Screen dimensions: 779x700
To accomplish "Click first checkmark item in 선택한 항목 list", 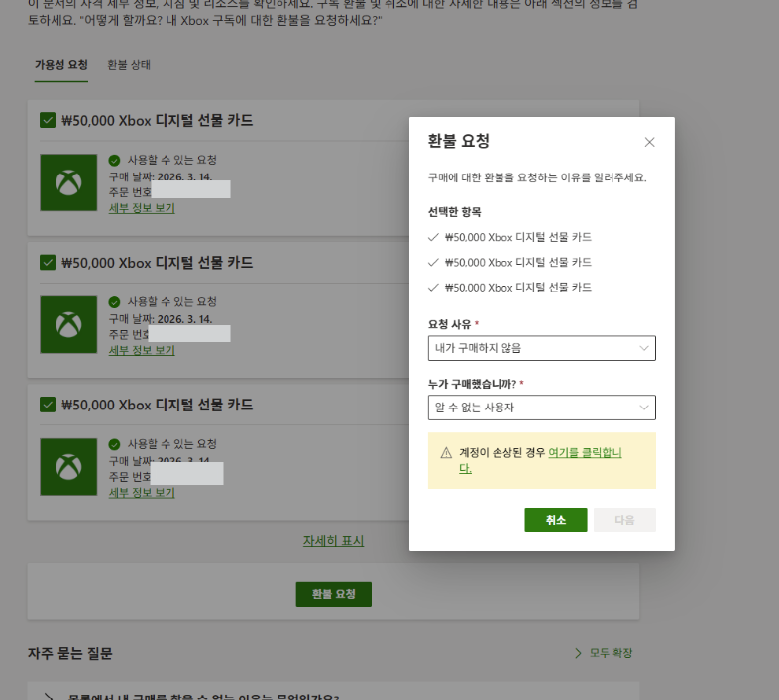I will [x=509, y=237].
